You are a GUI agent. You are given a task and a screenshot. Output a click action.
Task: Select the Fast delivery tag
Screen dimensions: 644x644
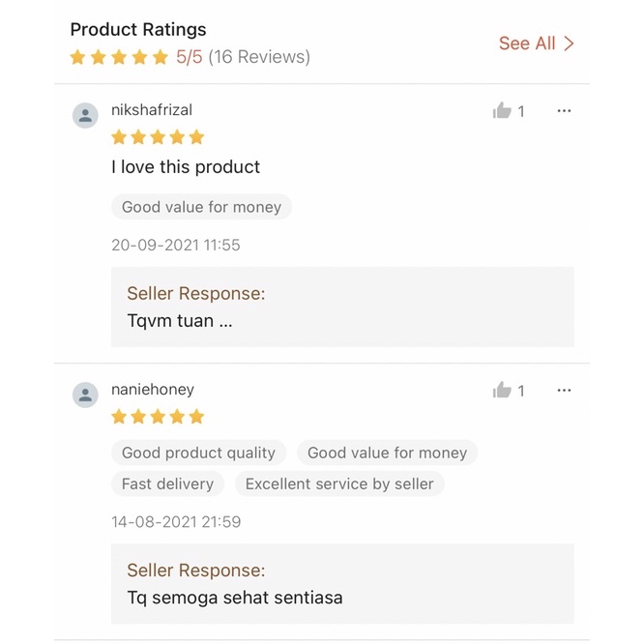coord(167,483)
